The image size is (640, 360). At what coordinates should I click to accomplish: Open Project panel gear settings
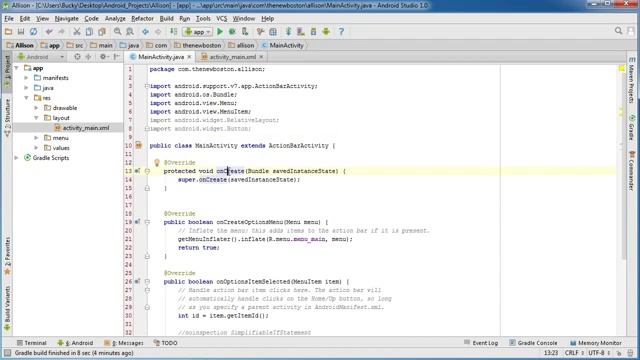[103, 57]
